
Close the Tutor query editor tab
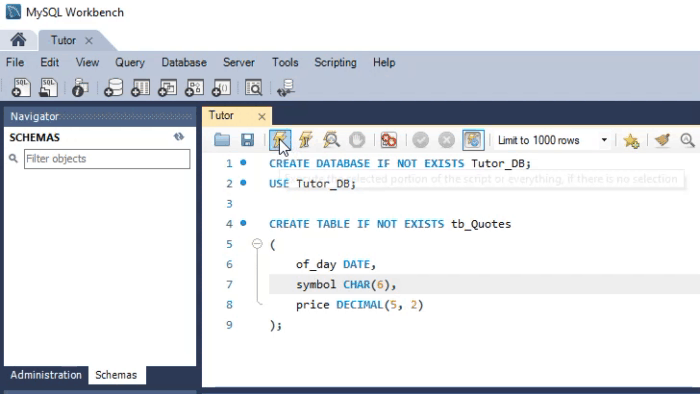point(262,116)
